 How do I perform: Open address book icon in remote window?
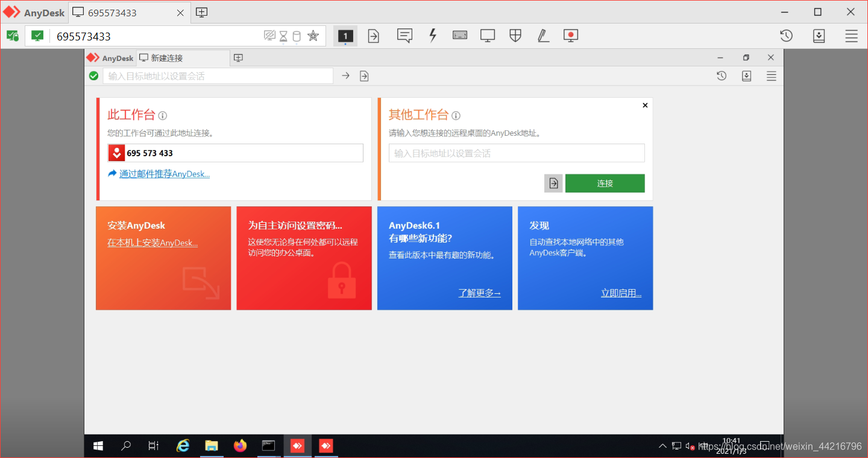pyautogui.click(x=746, y=76)
